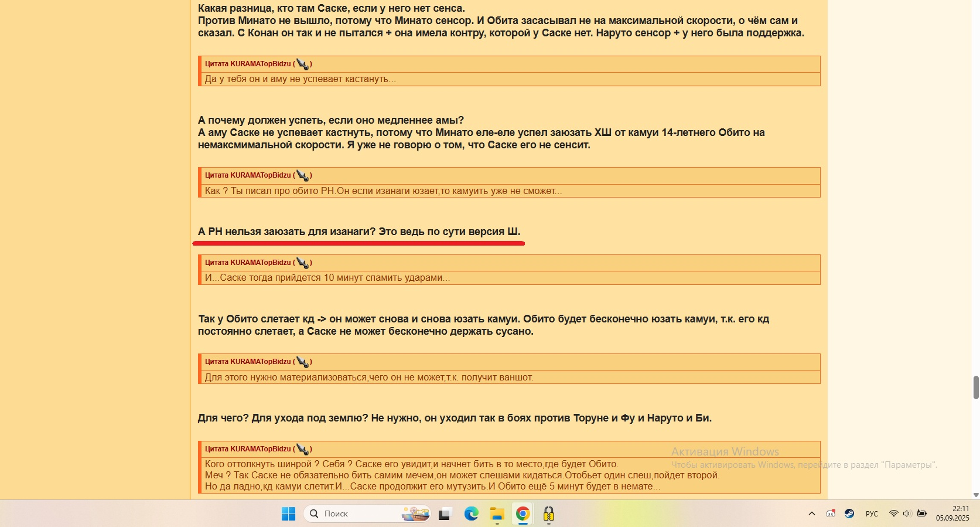This screenshot has height=527, width=980.
Task: Open Task View on the taskbar
Action: [x=445, y=514]
